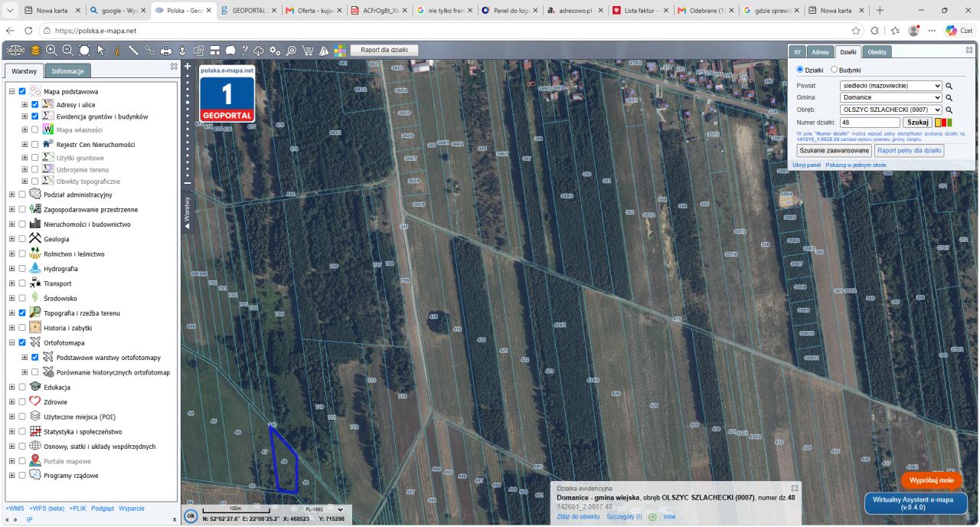Screen dimensions: 980x527
Task: Switch to the Adresy search tab
Action: pos(820,52)
